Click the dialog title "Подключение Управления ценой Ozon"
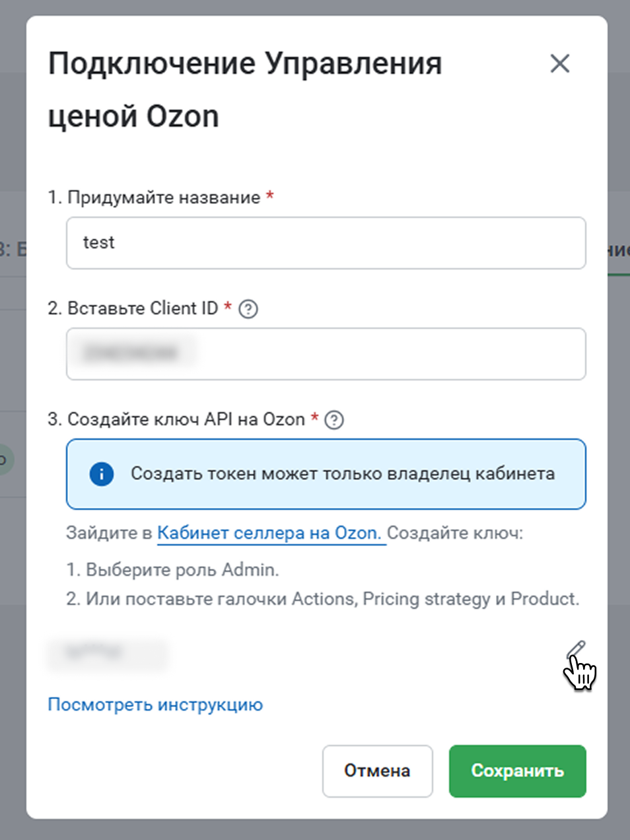Image resolution: width=630 pixels, height=840 pixels. [245, 90]
